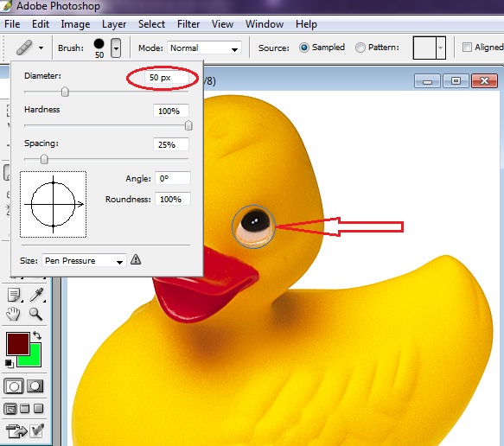Click the warning triangle next to Size
The height and width of the screenshot is (446, 504).
[136, 259]
